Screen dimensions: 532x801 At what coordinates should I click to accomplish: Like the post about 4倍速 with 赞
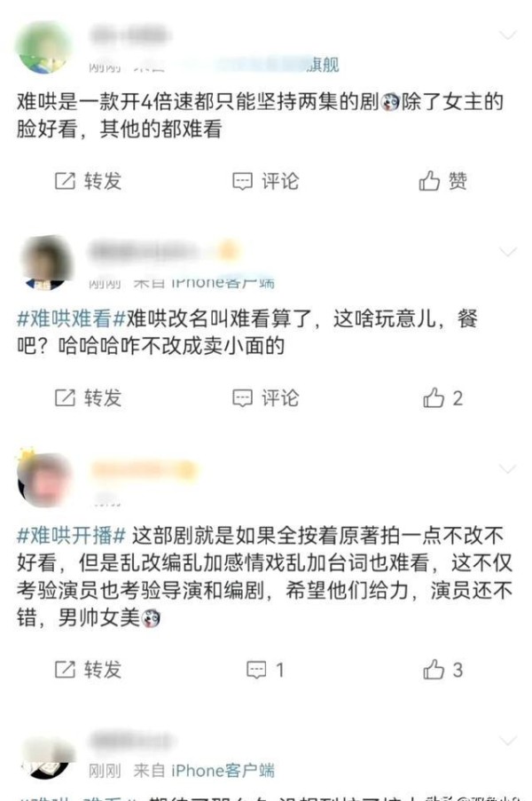point(442,181)
